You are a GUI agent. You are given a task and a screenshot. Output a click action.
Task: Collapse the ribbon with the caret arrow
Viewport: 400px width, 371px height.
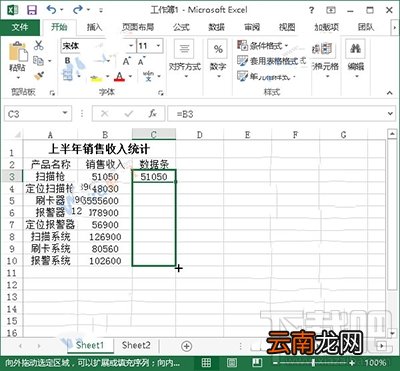(x=390, y=93)
